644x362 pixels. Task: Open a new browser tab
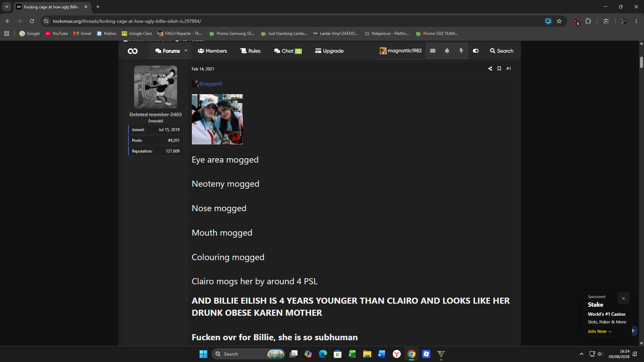pyautogui.click(x=98, y=7)
